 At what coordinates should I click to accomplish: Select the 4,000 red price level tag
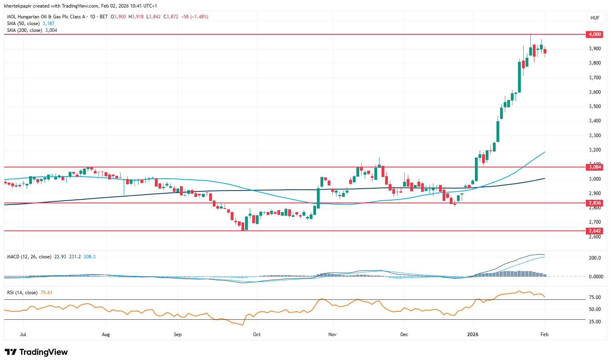(595, 34)
